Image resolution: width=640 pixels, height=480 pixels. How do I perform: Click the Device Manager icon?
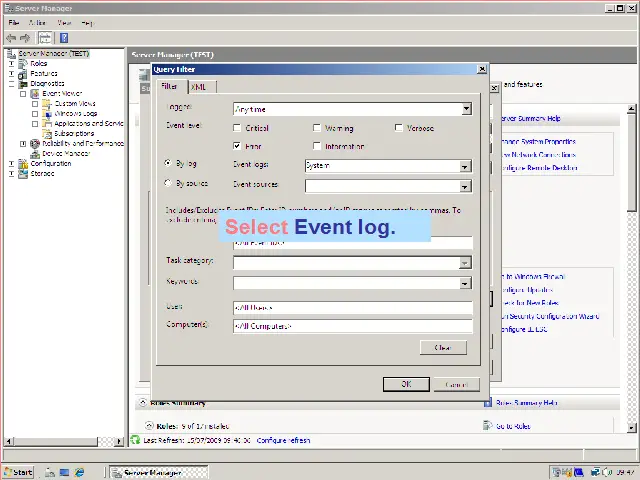35,154
